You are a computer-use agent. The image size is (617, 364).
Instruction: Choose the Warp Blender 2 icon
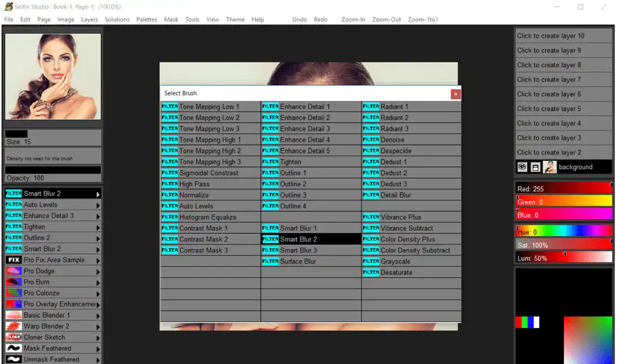(14, 326)
